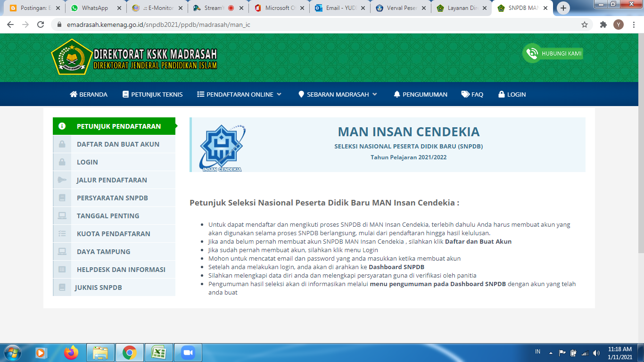Open a new browser tab
644x362 pixels.
tap(563, 8)
